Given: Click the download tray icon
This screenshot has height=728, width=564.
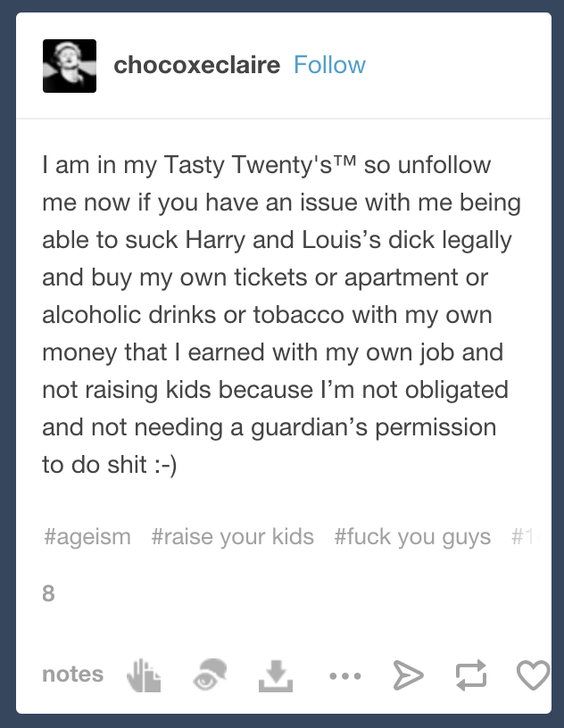Looking at the screenshot, I should point(276,676).
